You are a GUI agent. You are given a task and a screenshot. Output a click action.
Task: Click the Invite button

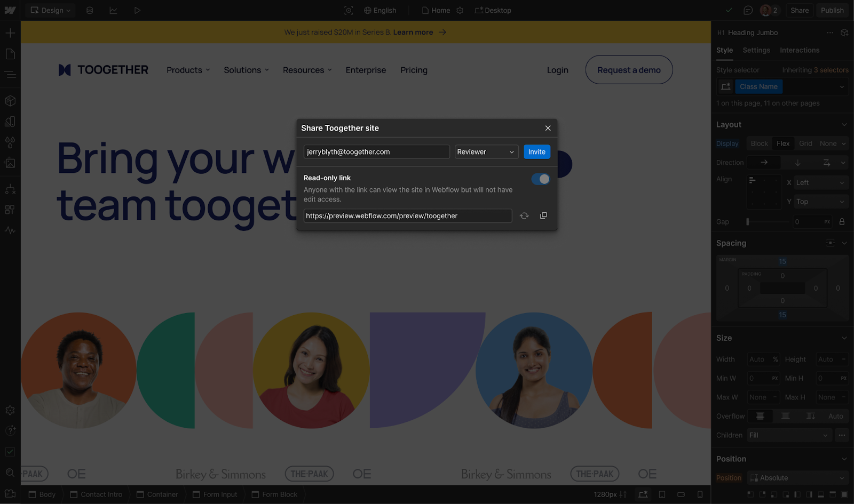point(536,152)
